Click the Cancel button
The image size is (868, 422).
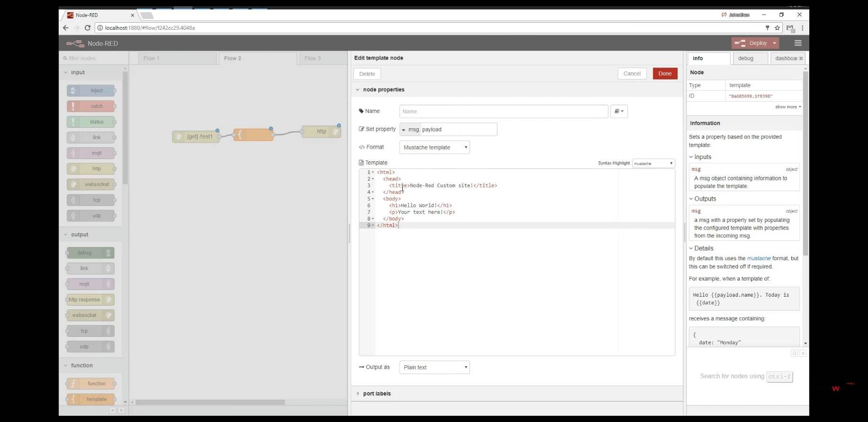point(632,73)
